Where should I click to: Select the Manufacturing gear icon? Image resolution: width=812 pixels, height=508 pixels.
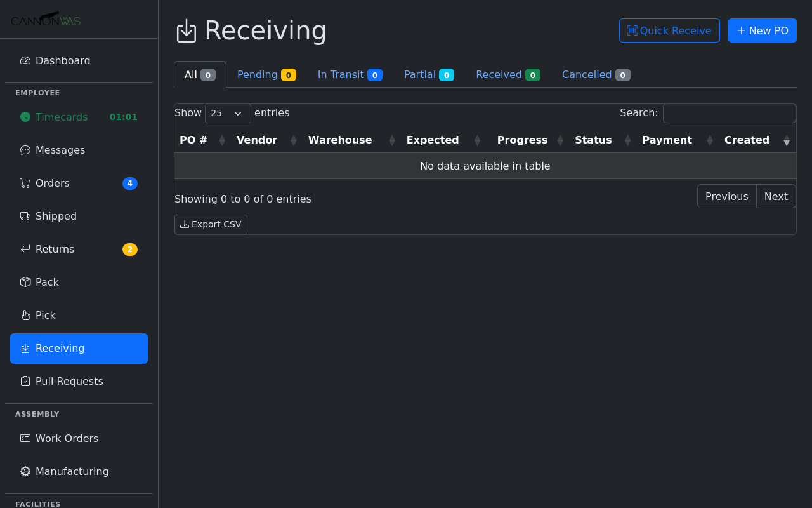[x=25, y=471]
